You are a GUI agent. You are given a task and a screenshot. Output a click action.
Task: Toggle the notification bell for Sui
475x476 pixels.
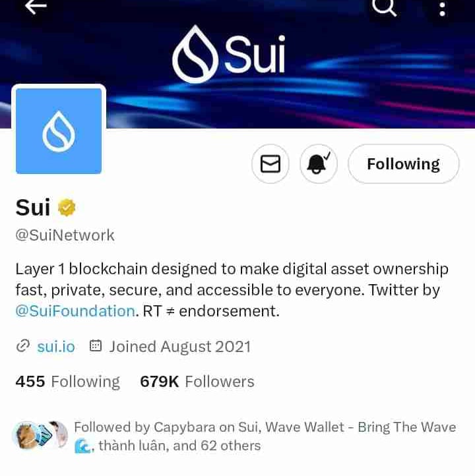point(319,164)
